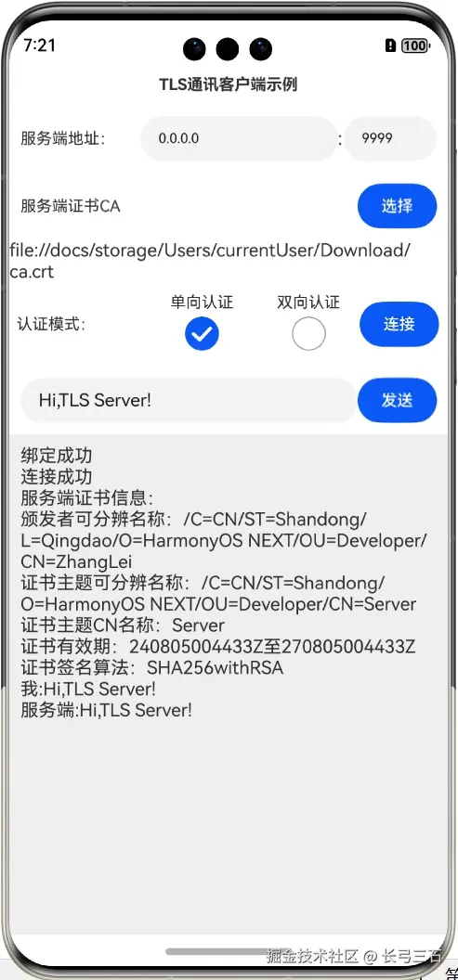Select the 单向认证 radio button
This screenshot has height=980, width=458.
(x=203, y=334)
